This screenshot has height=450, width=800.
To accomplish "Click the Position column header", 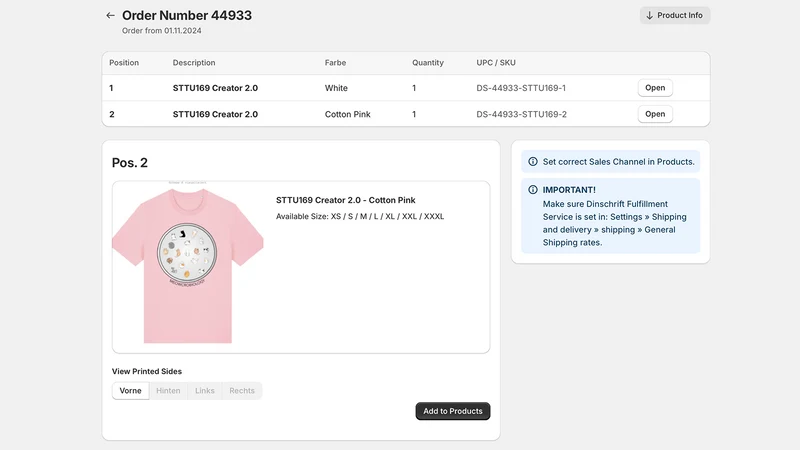I will click(124, 63).
